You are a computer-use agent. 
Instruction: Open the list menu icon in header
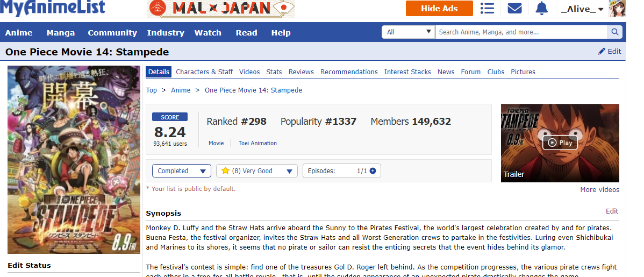[x=487, y=9]
